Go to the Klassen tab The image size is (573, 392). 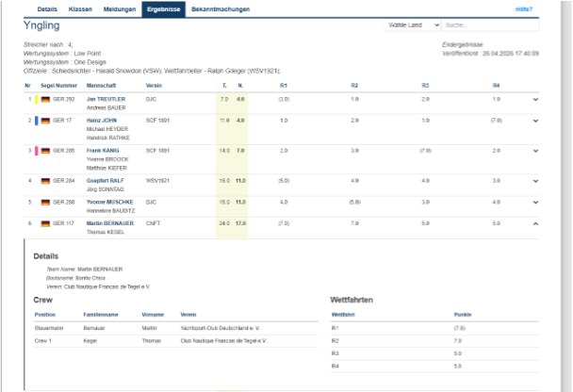click(x=80, y=8)
